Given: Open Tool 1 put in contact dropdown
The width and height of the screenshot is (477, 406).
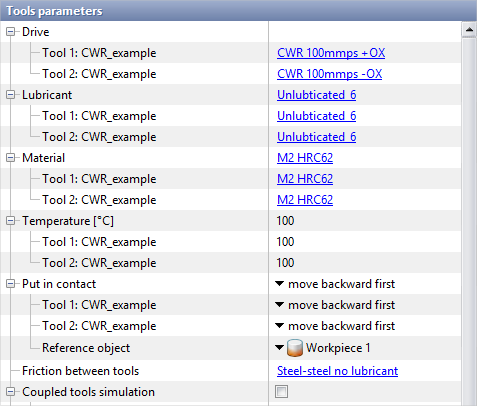Looking at the screenshot, I should point(279,305).
